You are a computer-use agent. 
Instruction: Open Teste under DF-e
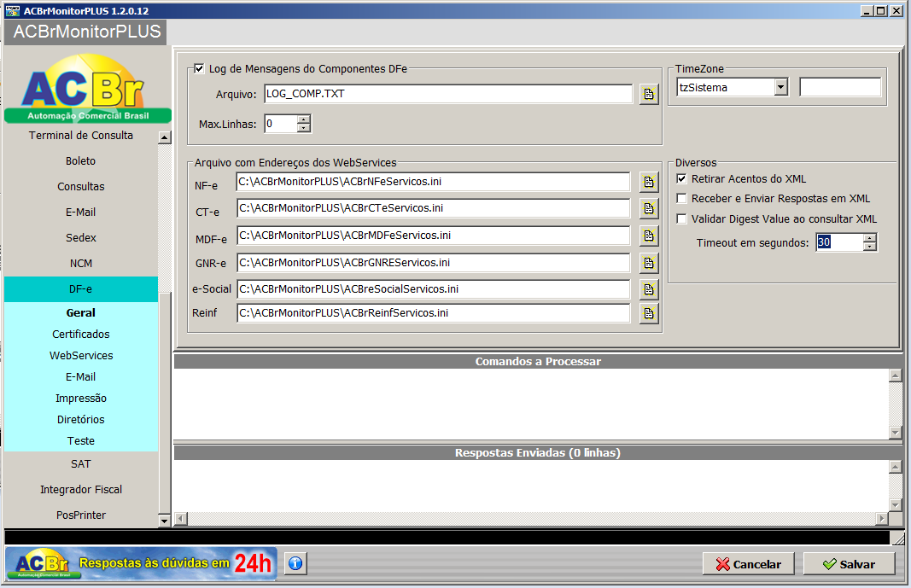pyautogui.click(x=81, y=441)
